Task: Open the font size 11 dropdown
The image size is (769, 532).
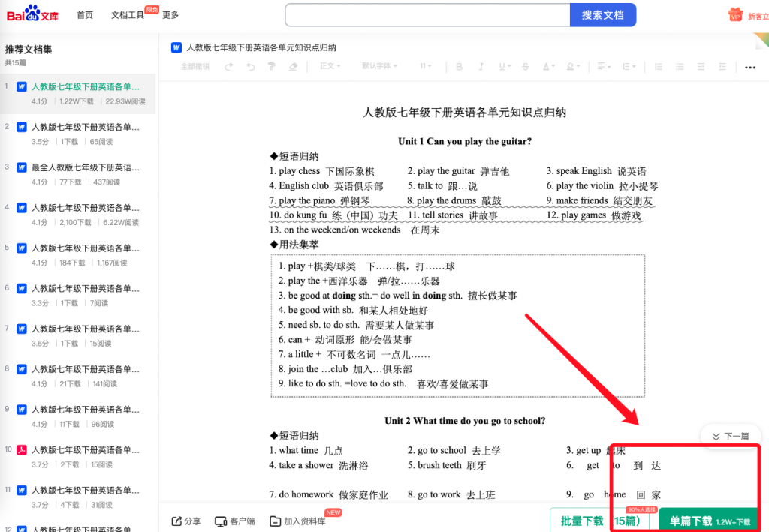Action: coord(425,65)
